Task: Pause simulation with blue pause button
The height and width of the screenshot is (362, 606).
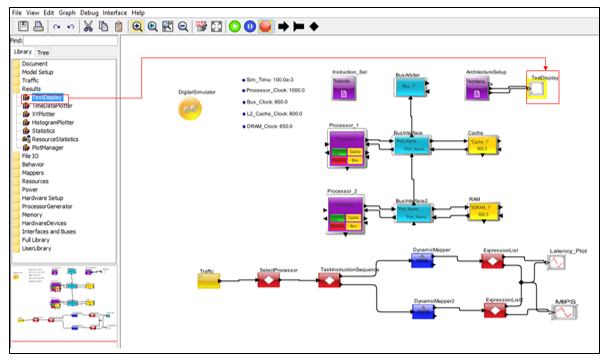Action: (x=250, y=26)
